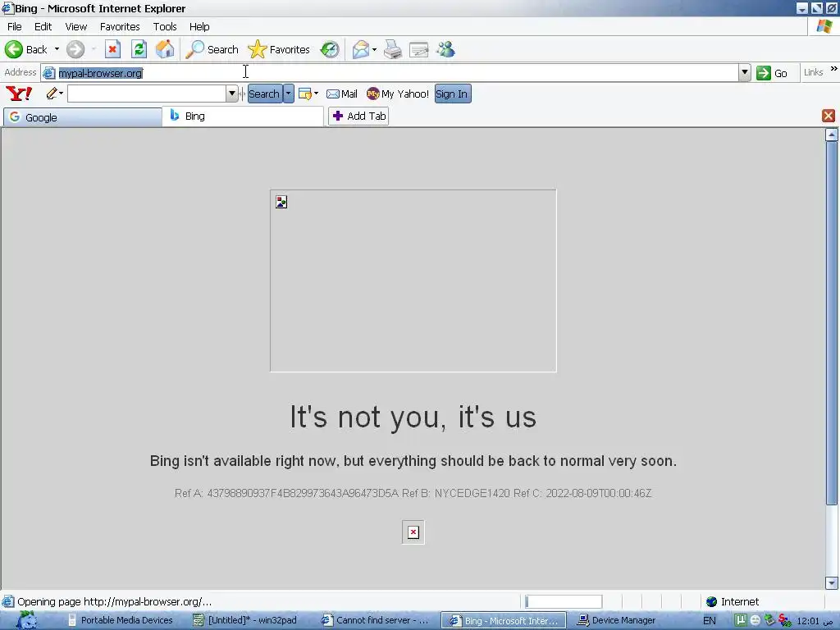The width and height of the screenshot is (840, 630).
Task: Switch to Portable Media Devices taskbar window
Action: point(121,620)
